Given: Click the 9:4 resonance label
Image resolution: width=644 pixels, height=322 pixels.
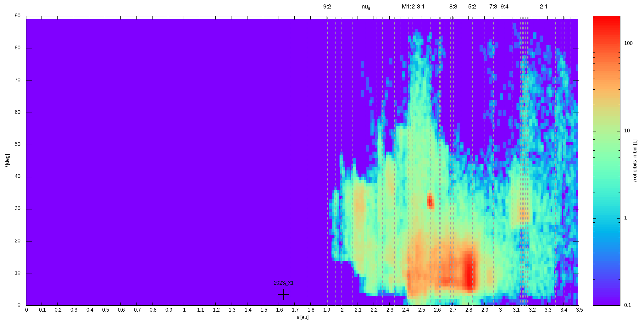Looking at the screenshot, I should click(x=504, y=7).
